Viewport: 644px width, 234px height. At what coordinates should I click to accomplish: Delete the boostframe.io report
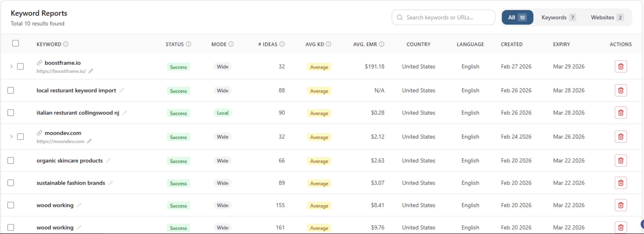(x=620, y=66)
